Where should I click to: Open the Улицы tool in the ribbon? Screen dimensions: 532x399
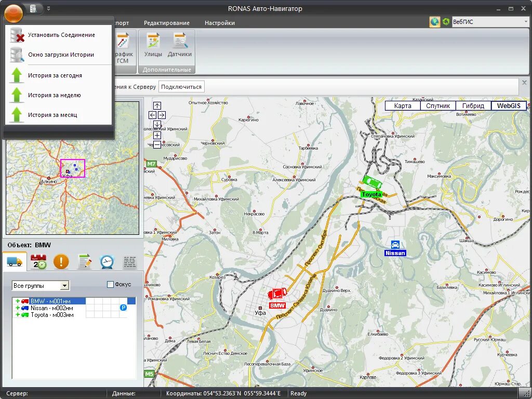[153, 46]
